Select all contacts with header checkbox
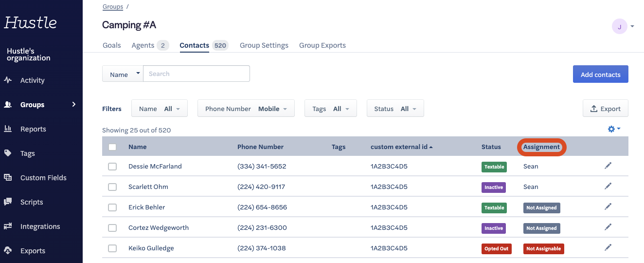The width and height of the screenshot is (644, 263). tap(112, 147)
